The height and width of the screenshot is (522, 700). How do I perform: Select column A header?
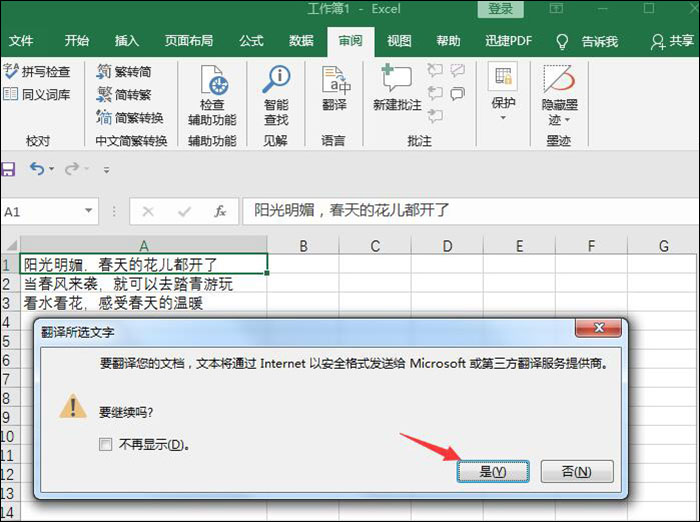pos(144,245)
